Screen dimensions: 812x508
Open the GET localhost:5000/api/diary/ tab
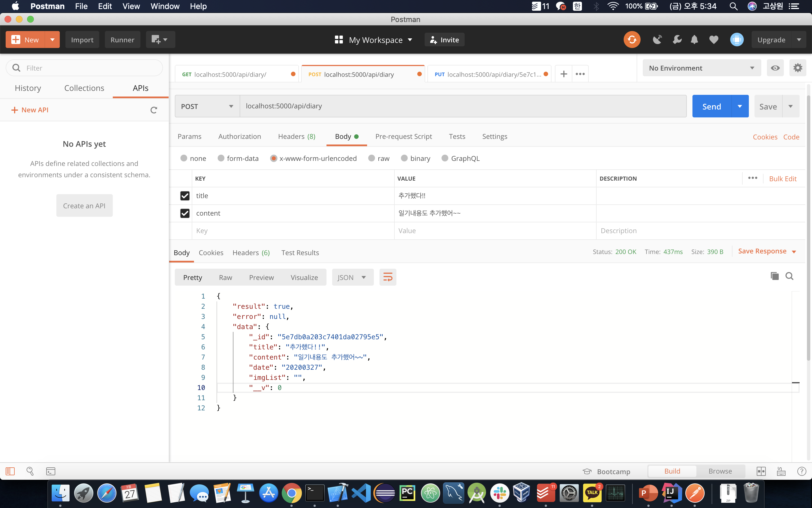point(237,74)
